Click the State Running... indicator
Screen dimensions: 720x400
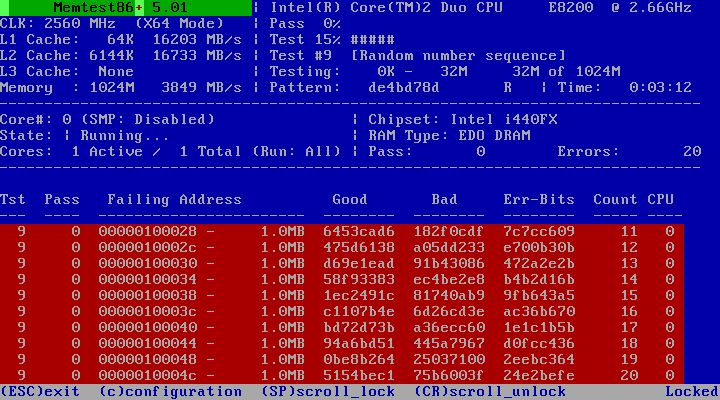click(x=84, y=136)
